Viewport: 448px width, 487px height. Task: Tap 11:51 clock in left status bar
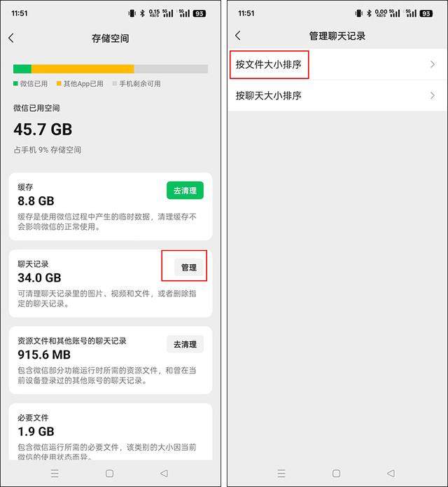(x=19, y=13)
